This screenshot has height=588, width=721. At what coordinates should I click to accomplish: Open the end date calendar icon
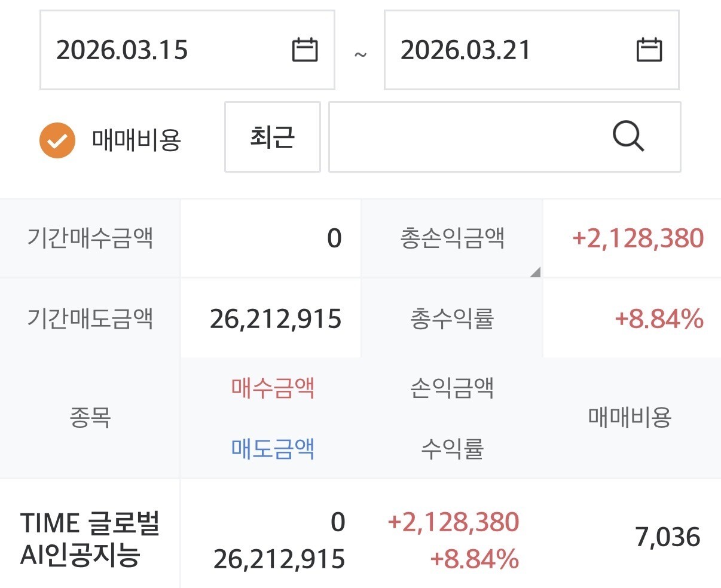pyautogui.click(x=649, y=50)
